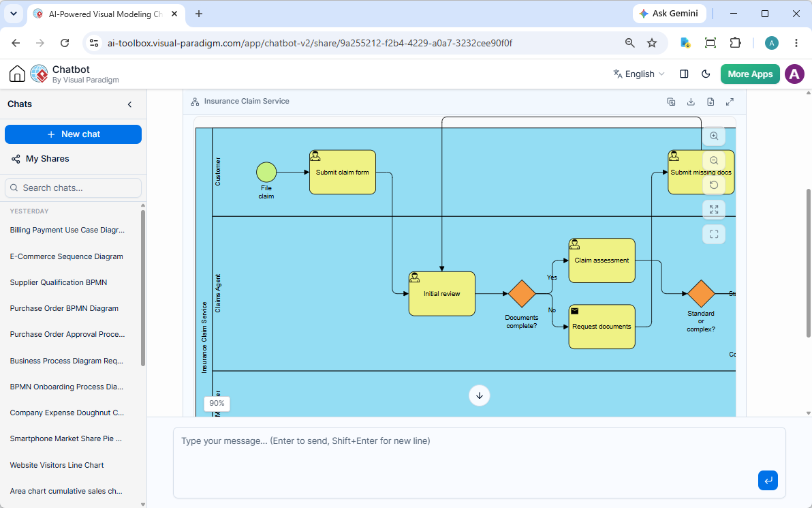This screenshot has height=508, width=812.
Task: Click the Chatbot home icon
Action: coord(17,74)
